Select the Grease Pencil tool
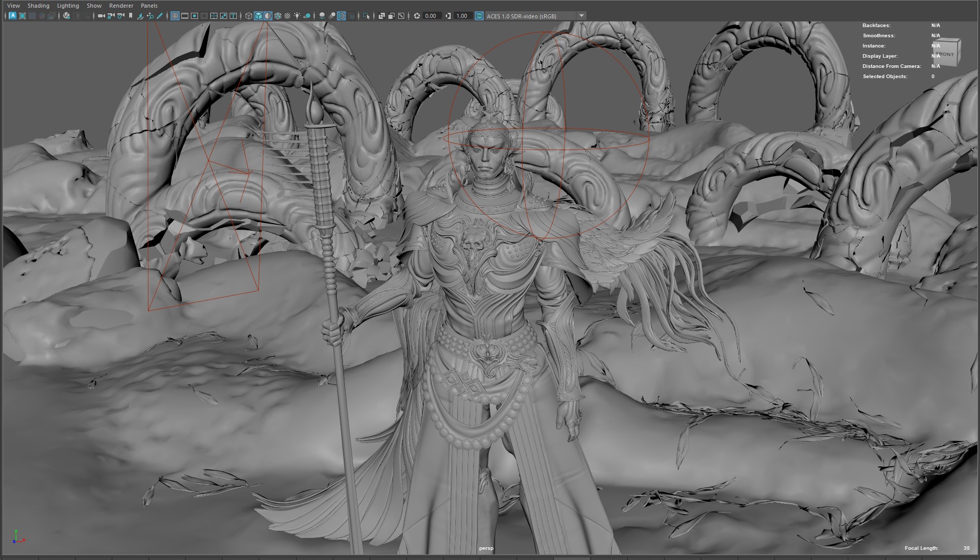This screenshot has height=560, width=980. [x=160, y=16]
